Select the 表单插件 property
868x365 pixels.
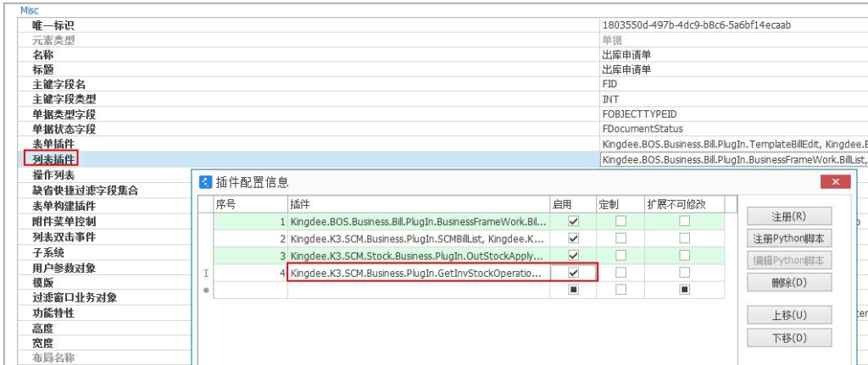[53, 144]
